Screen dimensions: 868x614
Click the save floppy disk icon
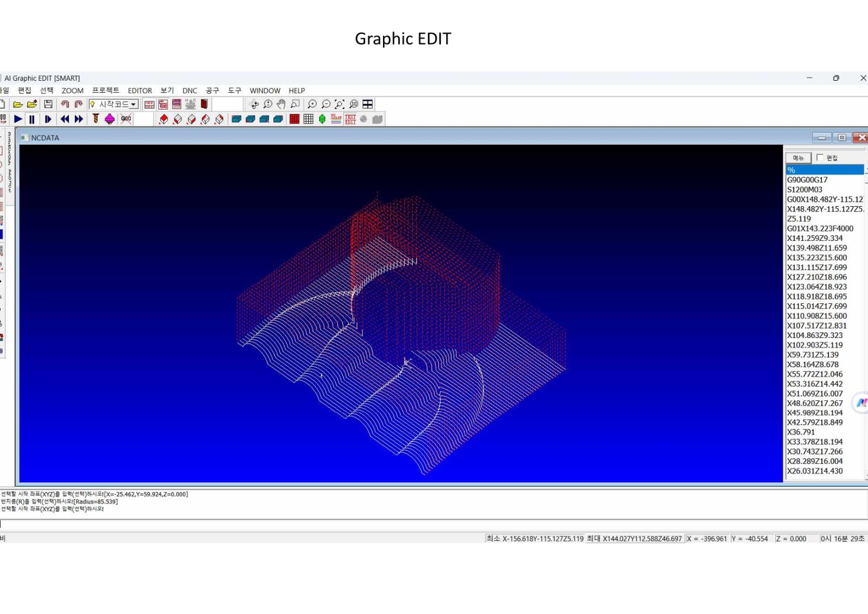point(48,104)
